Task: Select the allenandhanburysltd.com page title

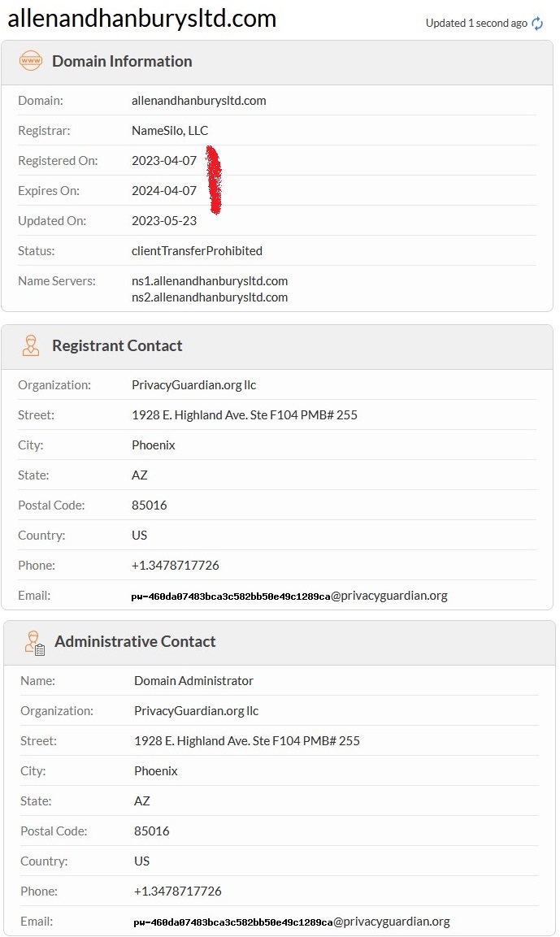Action: (141, 19)
